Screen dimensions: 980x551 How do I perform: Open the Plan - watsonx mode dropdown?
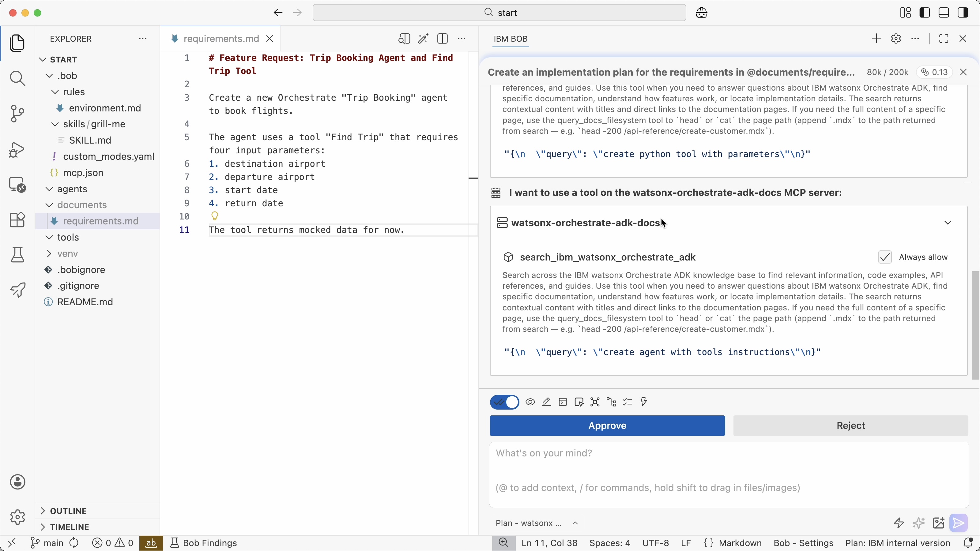[537, 524]
